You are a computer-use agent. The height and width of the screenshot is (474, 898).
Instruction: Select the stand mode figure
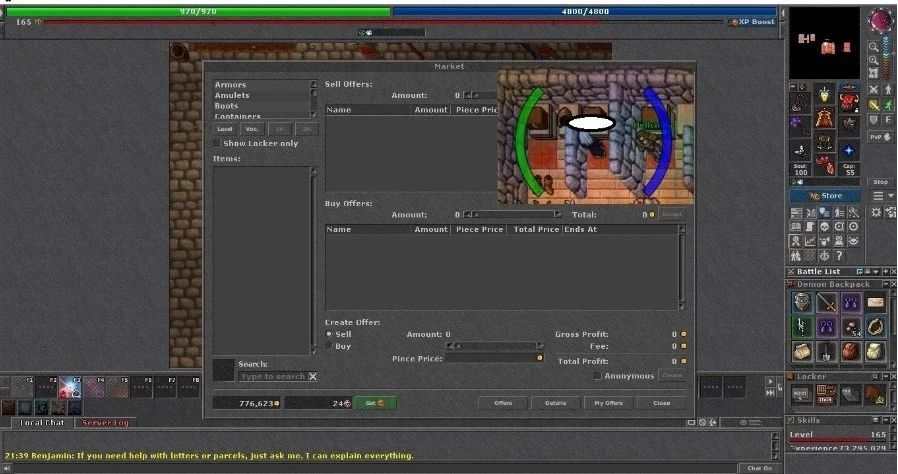click(888, 90)
